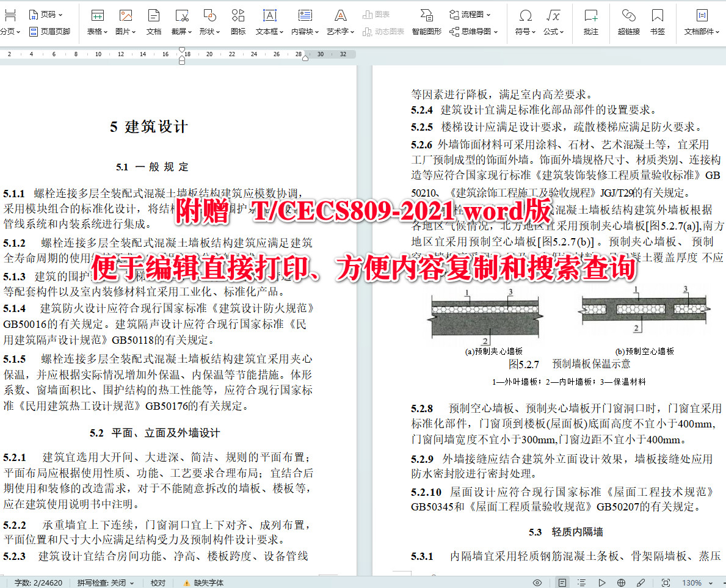
Task: Switch to full screen reading mode icon
Action: 601,583
